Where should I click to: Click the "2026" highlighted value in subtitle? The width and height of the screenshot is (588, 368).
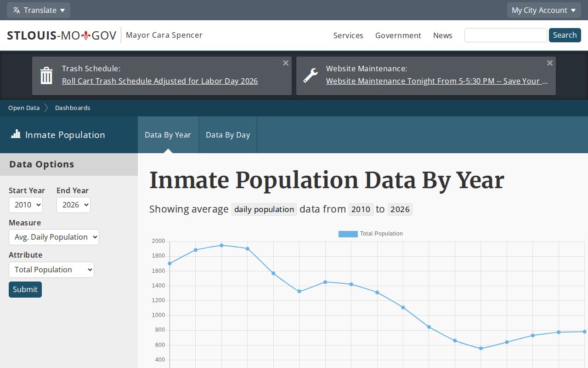400,209
